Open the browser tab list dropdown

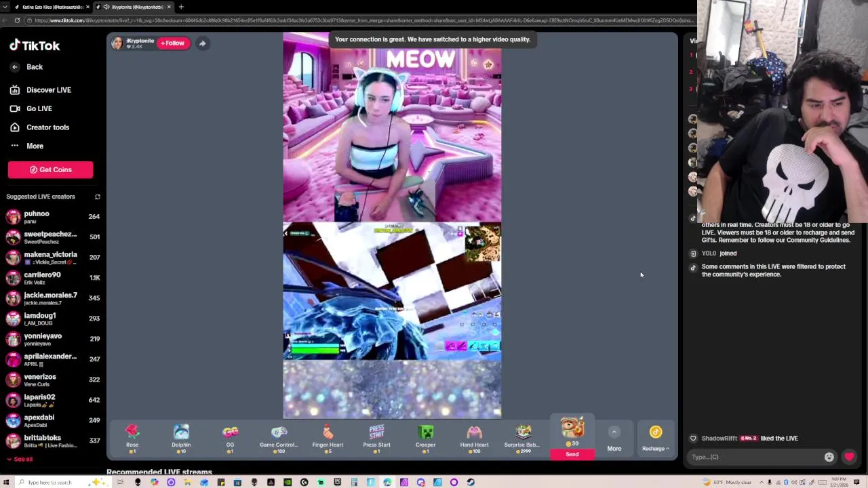5,7
